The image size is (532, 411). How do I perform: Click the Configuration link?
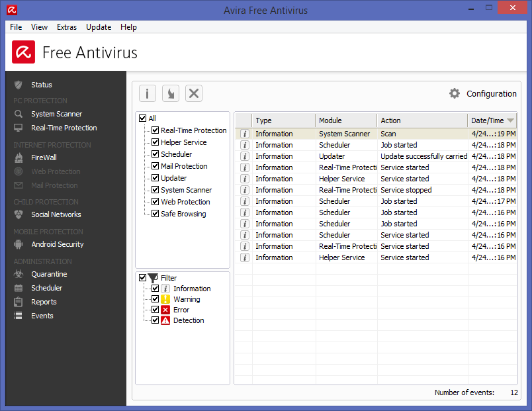click(x=491, y=94)
